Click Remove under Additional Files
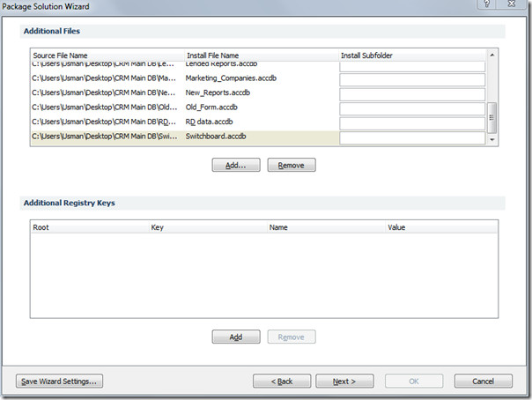Image resolution: width=532 pixels, height=400 pixels. pyautogui.click(x=292, y=165)
